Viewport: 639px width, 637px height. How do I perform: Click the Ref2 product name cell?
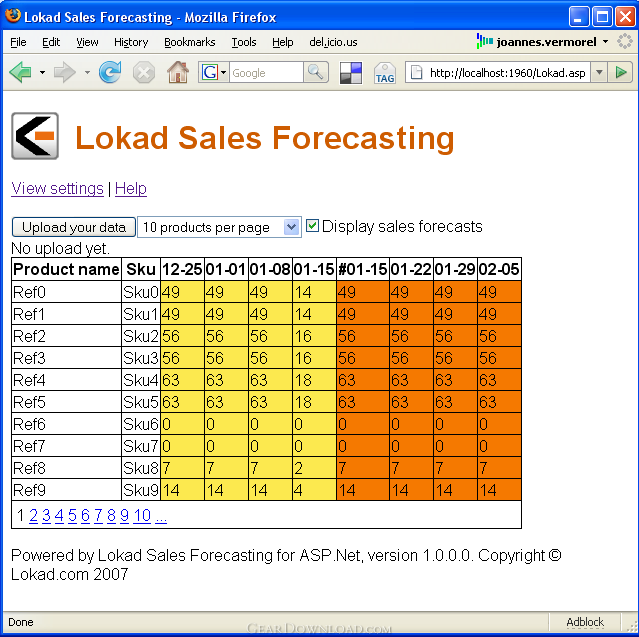[x=66, y=336]
